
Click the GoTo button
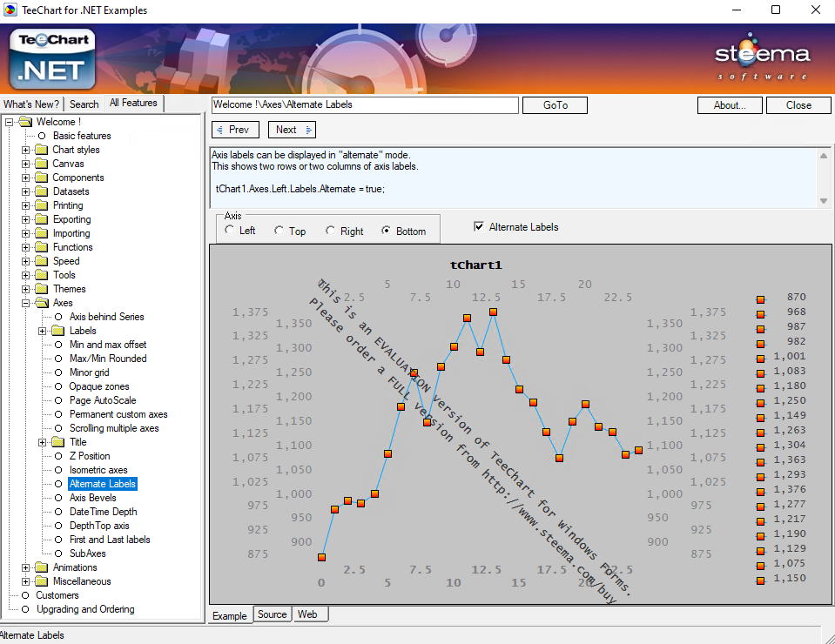555,105
